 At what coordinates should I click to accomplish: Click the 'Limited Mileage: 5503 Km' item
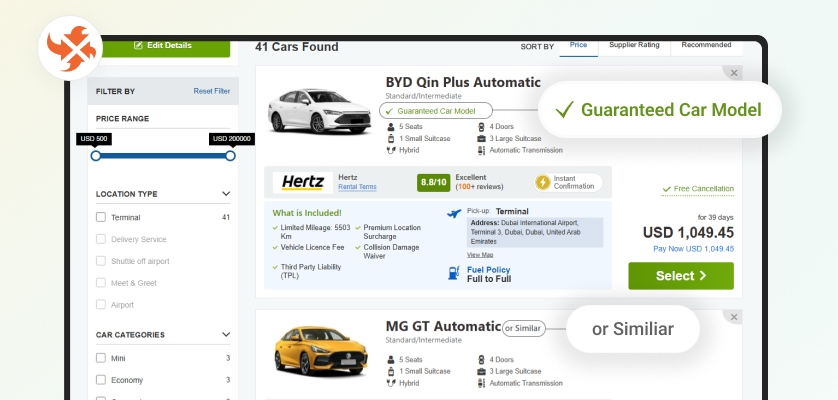click(311, 232)
